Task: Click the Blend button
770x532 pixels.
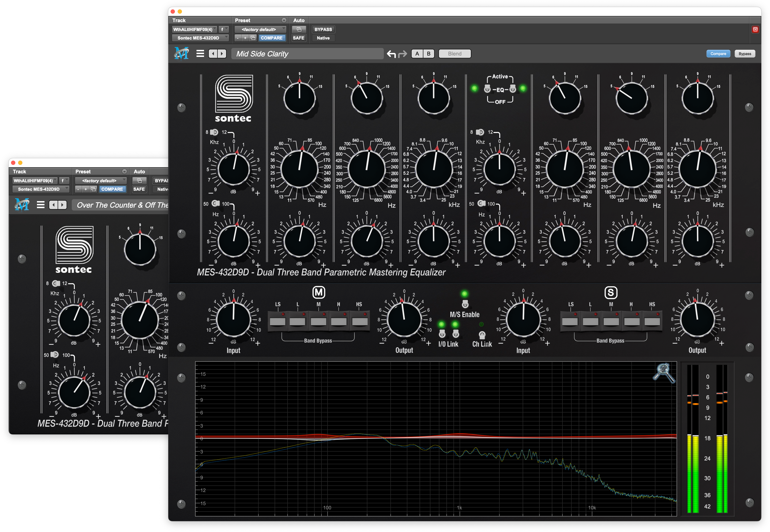Action: click(x=454, y=54)
